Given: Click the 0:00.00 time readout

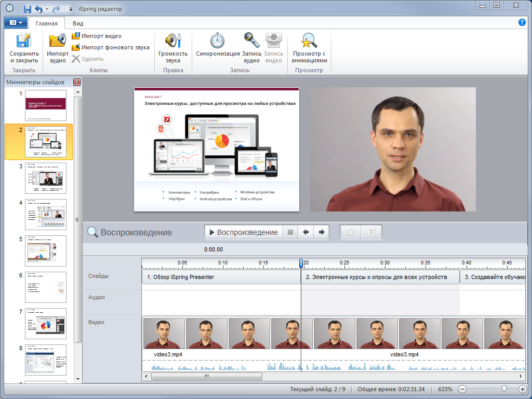Looking at the screenshot, I should (x=214, y=249).
